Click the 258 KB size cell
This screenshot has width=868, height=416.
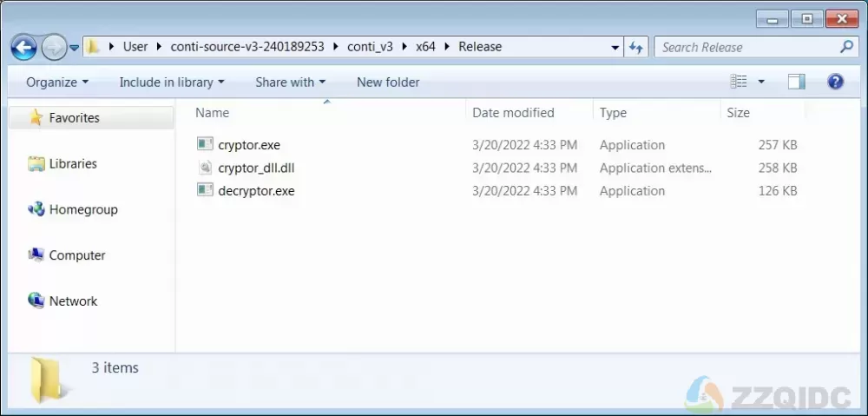pos(778,168)
